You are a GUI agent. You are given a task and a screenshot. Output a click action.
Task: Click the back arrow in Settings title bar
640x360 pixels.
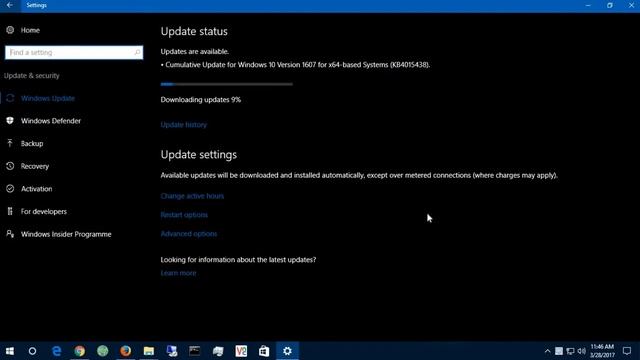pos(10,5)
